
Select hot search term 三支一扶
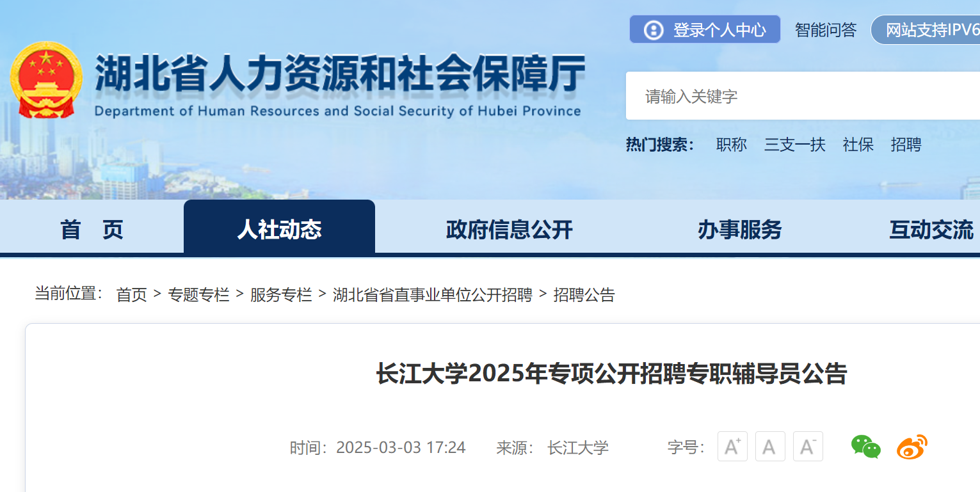pyautogui.click(x=795, y=145)
